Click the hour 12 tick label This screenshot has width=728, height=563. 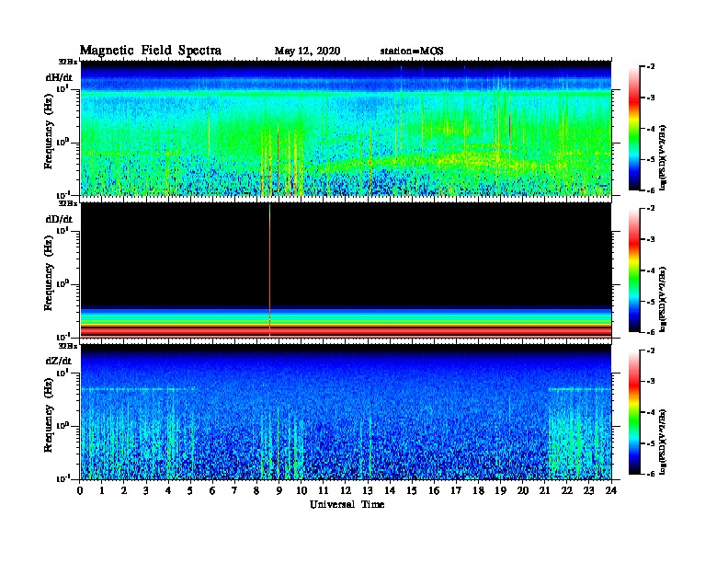(x=346, y=490)
